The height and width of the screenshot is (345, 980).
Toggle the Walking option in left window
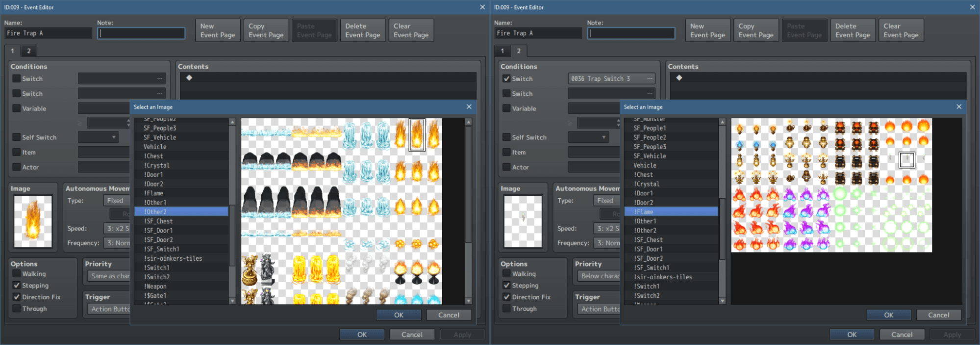pos(17,274)
